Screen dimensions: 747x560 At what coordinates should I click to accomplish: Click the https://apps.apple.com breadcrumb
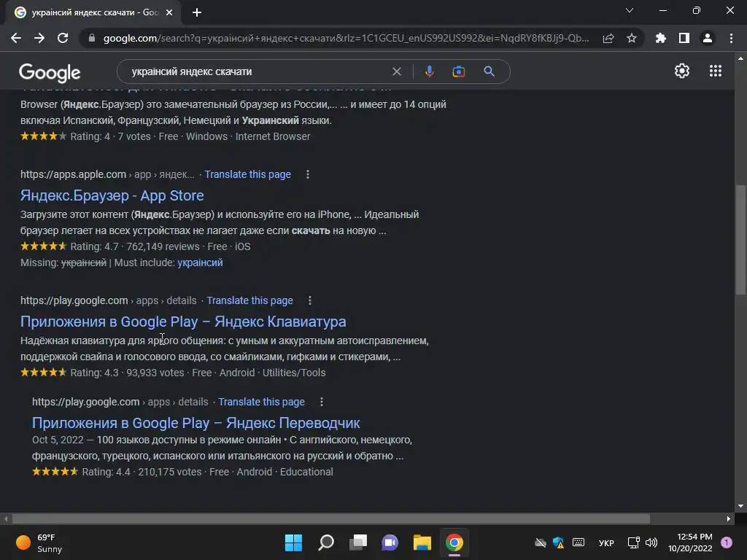click(x=74, y=174)
